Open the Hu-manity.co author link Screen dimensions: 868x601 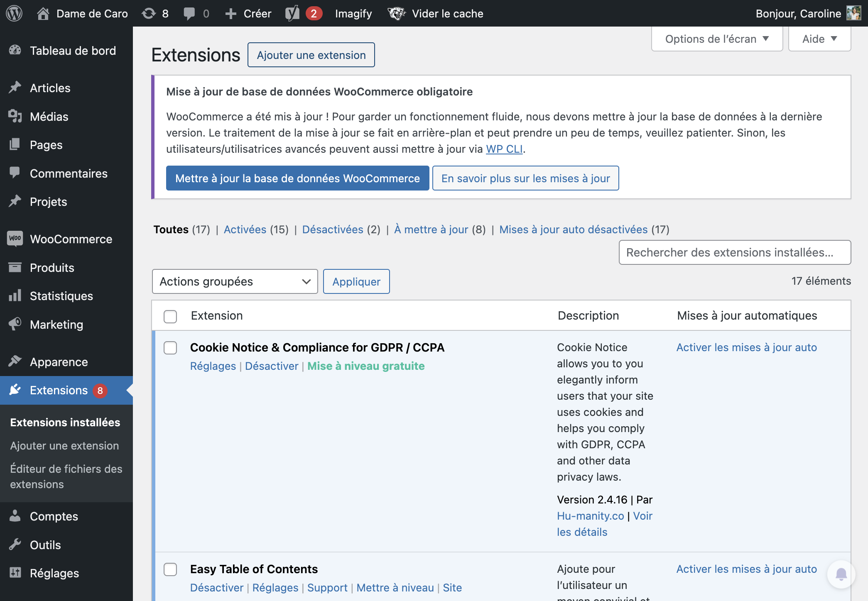tap(590, 516)
